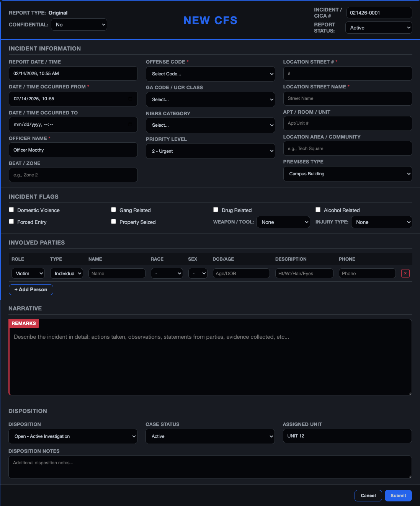Toggle the Property Seized flag
Image resolution: width=420 pixels, height=506 pixels.
[x=113, y=221]
